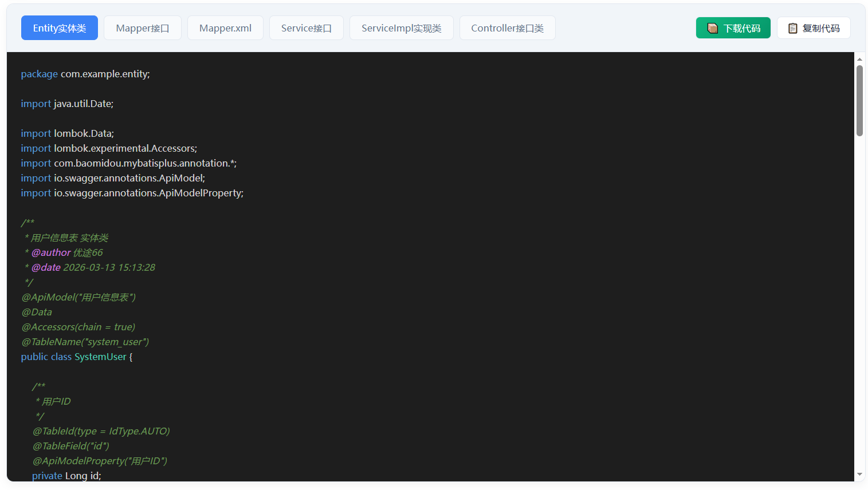Click the vertical scrollbar thumb
868x490 pixels.
[x=859, y=101]
